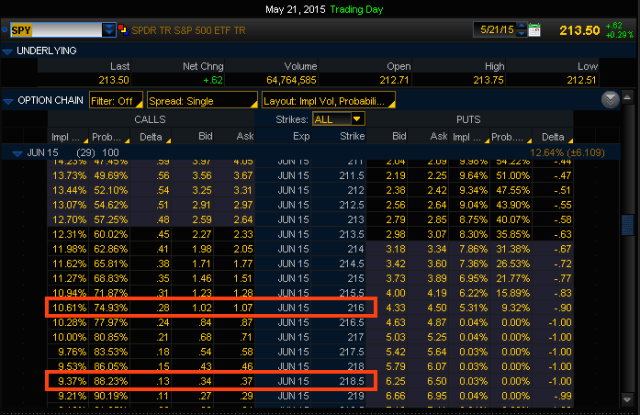Click the 214 strike put ask 3.34

437,249
